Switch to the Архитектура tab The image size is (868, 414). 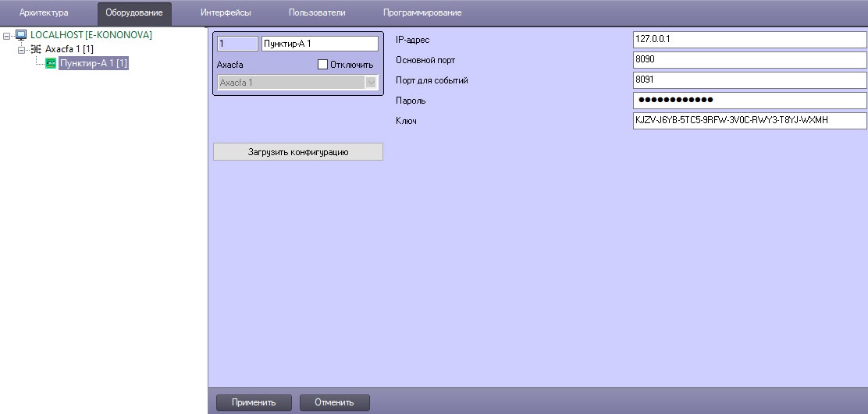44,12
